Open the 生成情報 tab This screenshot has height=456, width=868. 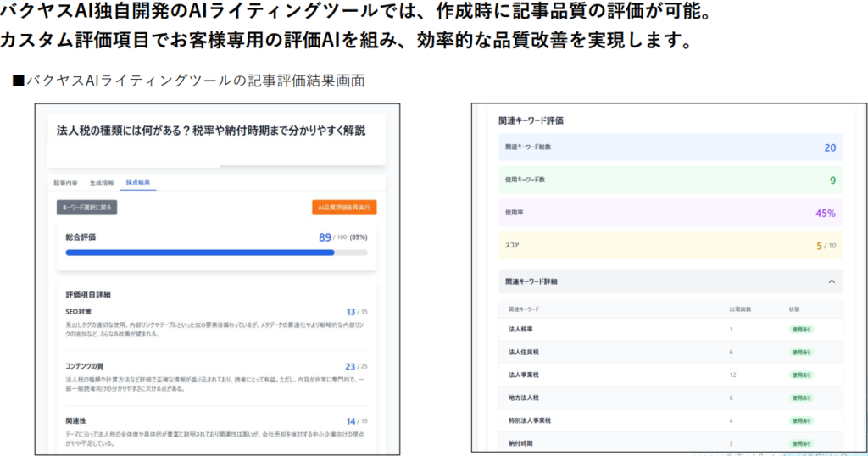click(x=102, y=182)
